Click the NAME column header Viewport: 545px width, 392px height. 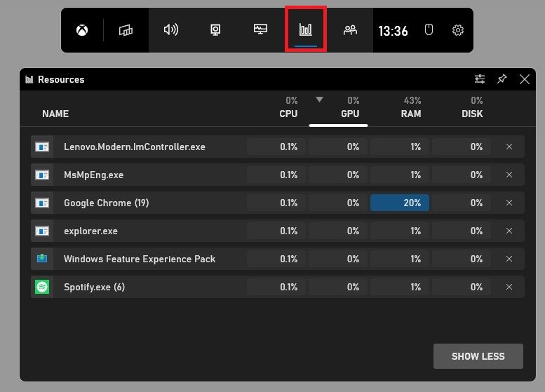point(55,114)
